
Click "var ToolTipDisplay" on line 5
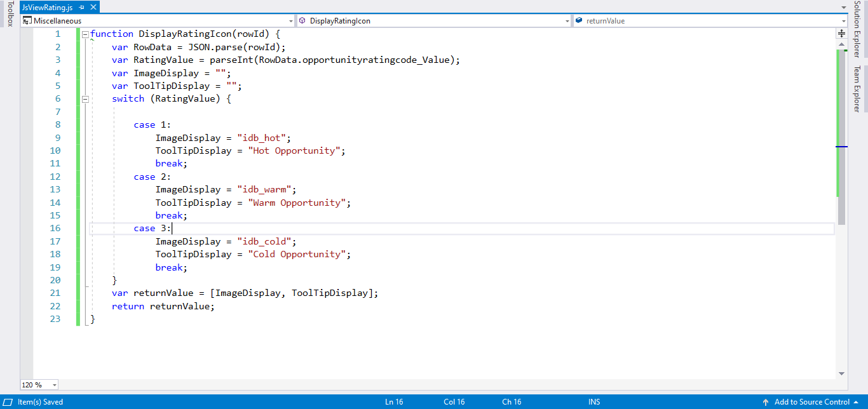[161, 86]
